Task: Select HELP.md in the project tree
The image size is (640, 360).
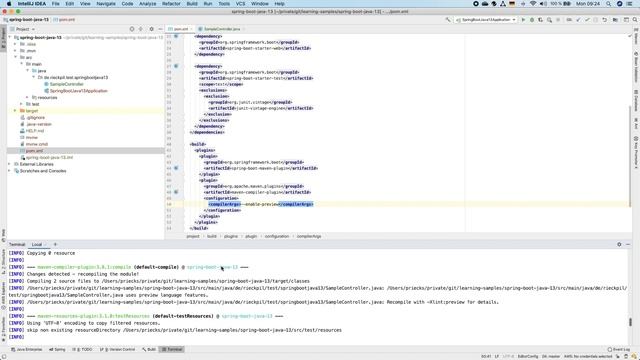Action: tap(35, 131)
